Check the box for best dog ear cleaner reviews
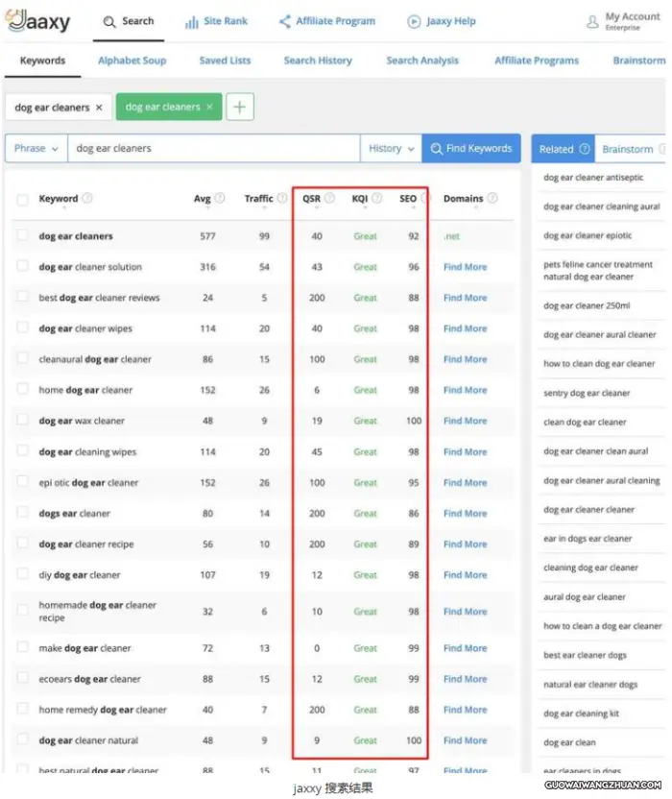 click(x=22, y=296)
